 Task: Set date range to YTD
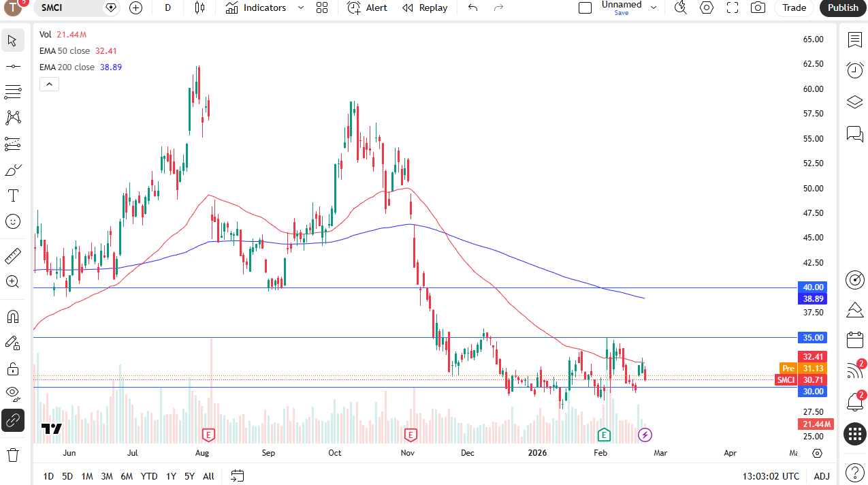[x=149, y=476]
